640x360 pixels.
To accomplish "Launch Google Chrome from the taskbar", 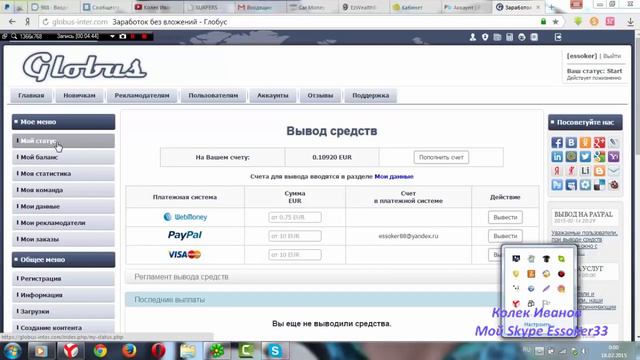I will tap(100, 351).
